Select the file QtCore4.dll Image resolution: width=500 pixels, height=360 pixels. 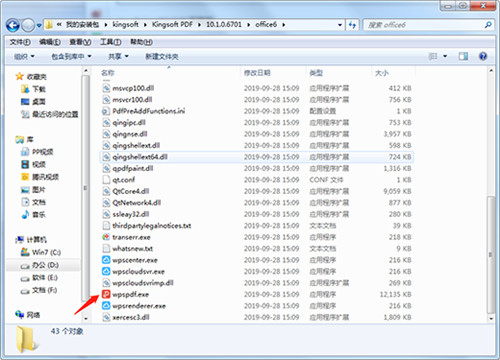click(256, 191)
